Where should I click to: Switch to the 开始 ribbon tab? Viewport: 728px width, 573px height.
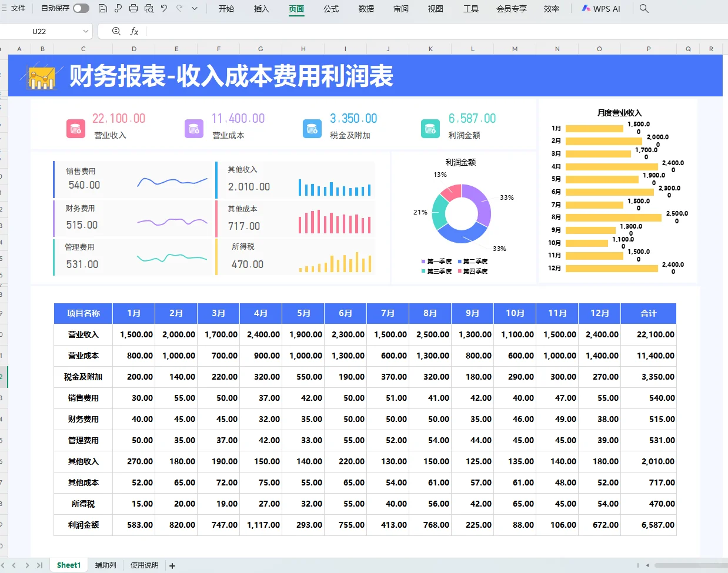point(226,9)
